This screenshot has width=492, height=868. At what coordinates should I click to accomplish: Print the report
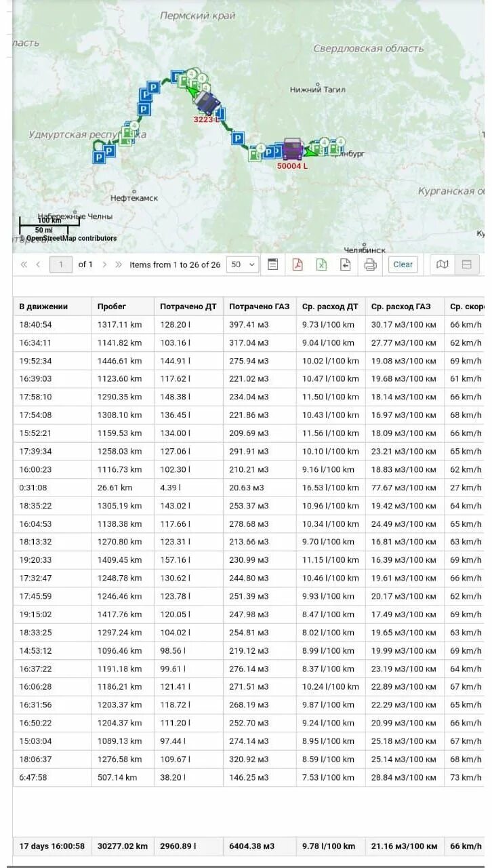[370, 264]
